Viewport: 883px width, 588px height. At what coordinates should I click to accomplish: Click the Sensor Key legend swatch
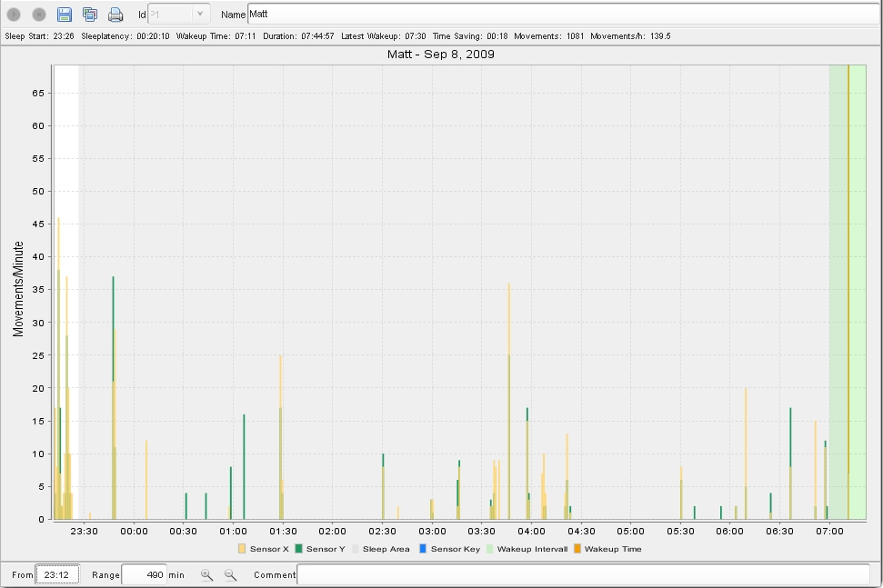(423, 549)
